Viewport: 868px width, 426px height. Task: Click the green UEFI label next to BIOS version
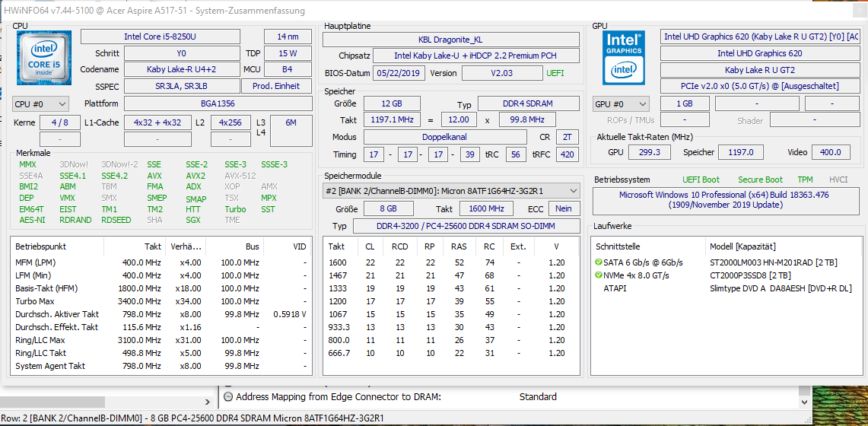click(x=555, y=73)
